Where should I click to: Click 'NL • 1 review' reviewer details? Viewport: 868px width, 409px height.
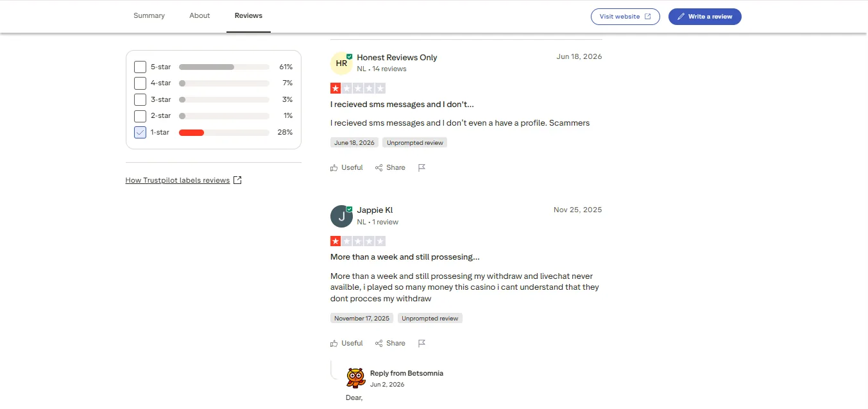tap(378, 222)
